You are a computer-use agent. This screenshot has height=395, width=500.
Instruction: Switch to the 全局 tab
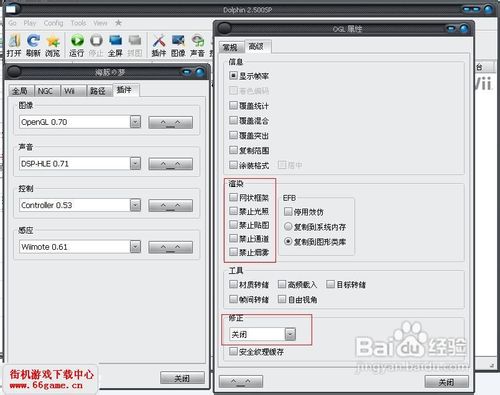point(21,91)
